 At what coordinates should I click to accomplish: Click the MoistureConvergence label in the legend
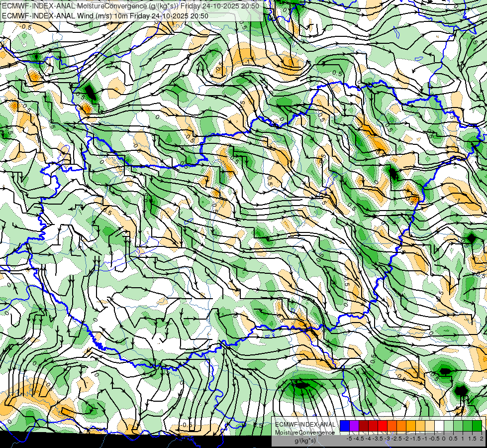[305, 433]
